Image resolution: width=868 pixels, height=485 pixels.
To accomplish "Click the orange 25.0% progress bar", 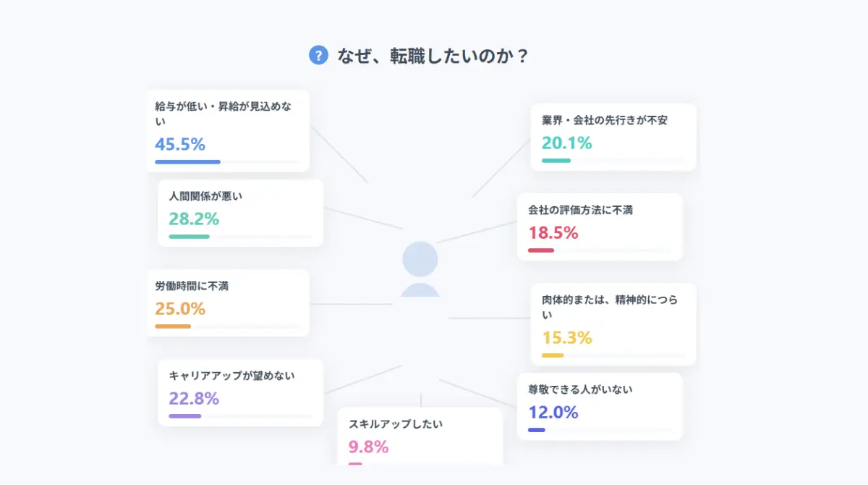I will 173,326.
